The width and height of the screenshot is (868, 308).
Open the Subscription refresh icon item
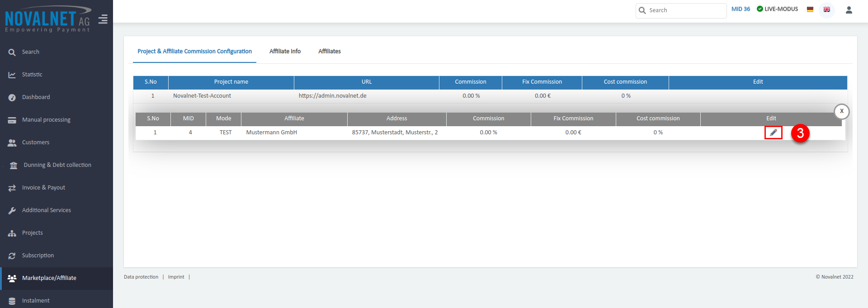coord(12,256)
